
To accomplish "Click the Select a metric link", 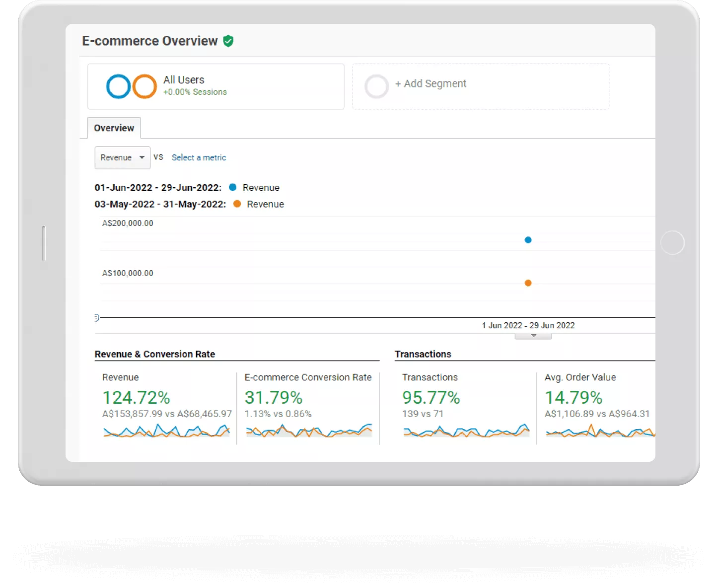I will click(199, 157).
